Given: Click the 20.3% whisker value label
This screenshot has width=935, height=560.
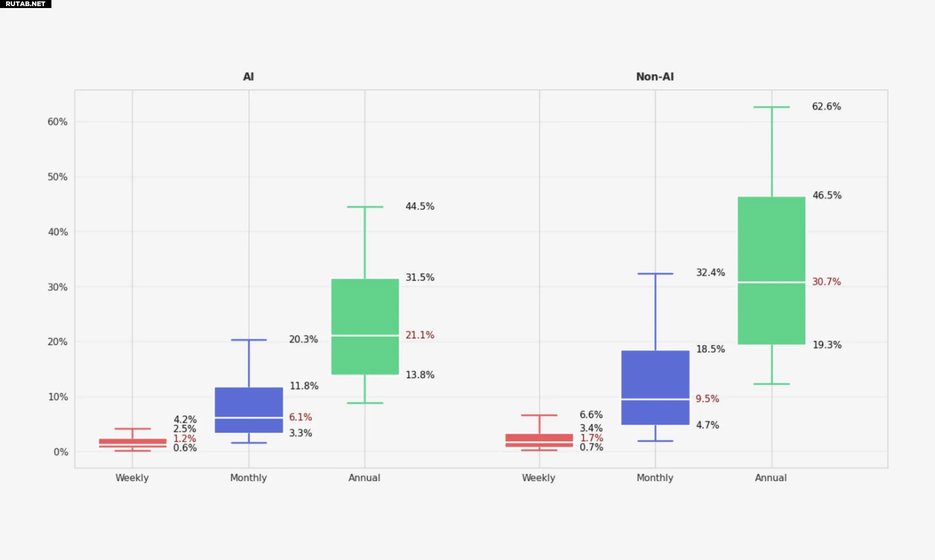Looking at the screenshot, I should point(303,339).
